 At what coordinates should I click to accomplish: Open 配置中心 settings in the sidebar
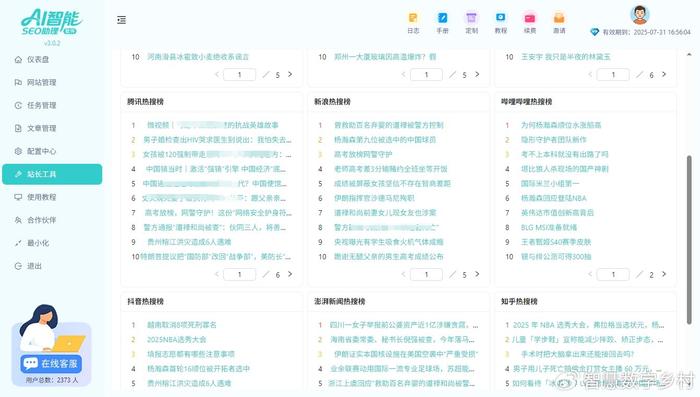pyautogui.click(x=42, y=151)
